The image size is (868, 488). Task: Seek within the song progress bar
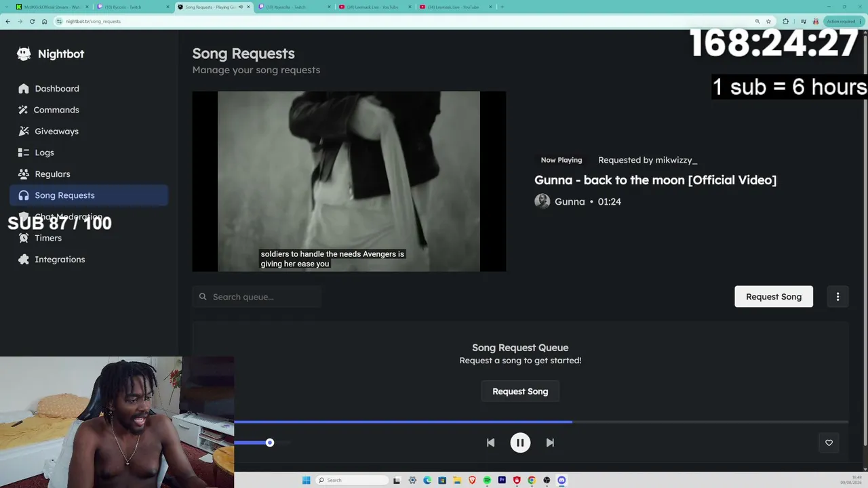[x=541, y=422]
